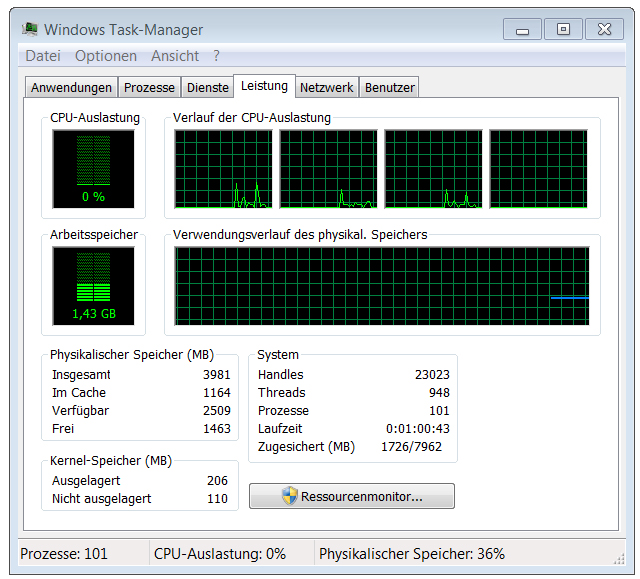Select the Leistung tab

point(264,86)
